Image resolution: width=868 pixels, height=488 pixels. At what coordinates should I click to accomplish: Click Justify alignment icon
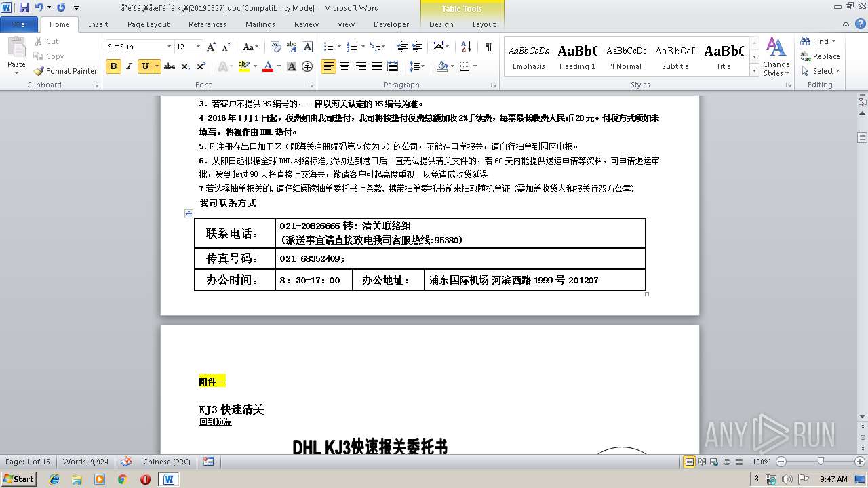tap(376, 66)
